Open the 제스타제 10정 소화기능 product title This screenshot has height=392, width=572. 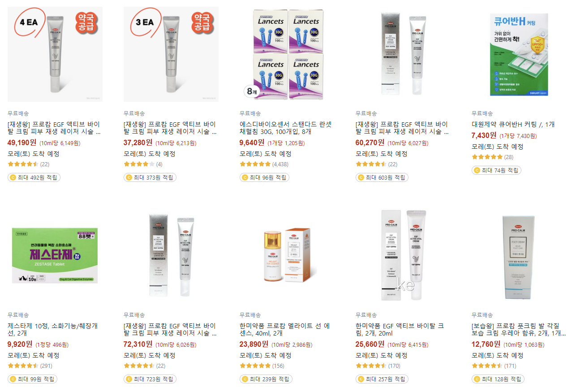[x=53, y=329]
